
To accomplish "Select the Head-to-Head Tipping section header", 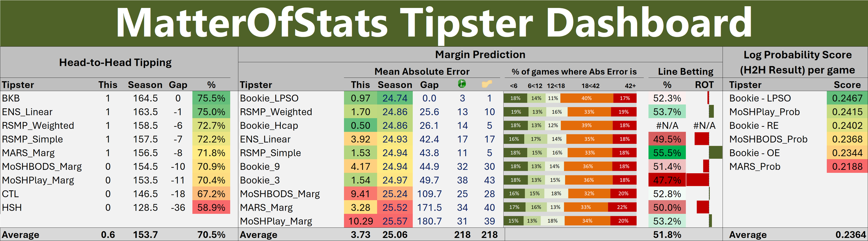I will point(115,63).
